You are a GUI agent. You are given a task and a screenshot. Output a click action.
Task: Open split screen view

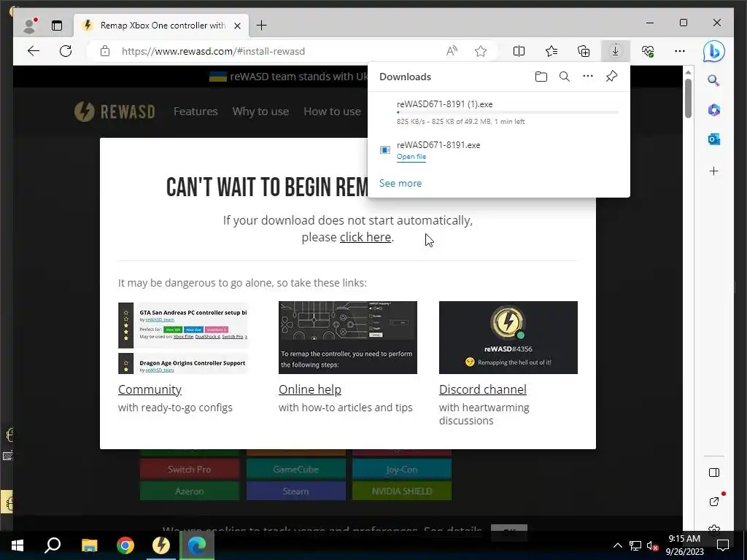click(519, 51)
